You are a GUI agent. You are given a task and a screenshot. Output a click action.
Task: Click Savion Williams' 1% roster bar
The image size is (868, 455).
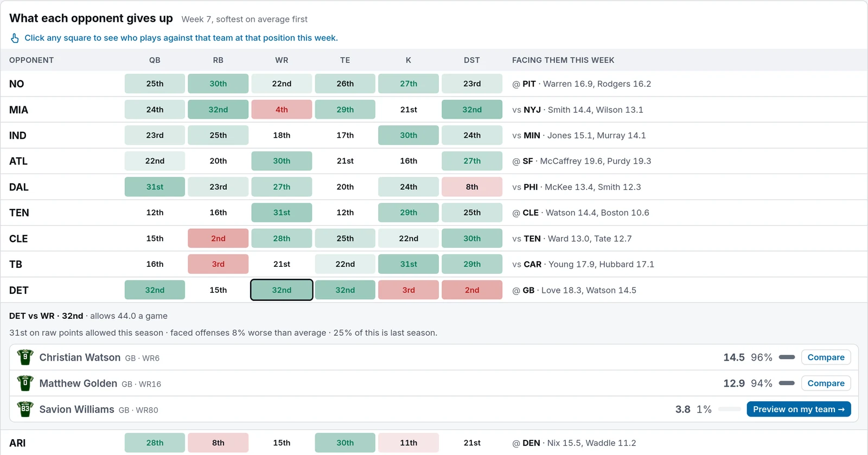(x=730, y=409)
